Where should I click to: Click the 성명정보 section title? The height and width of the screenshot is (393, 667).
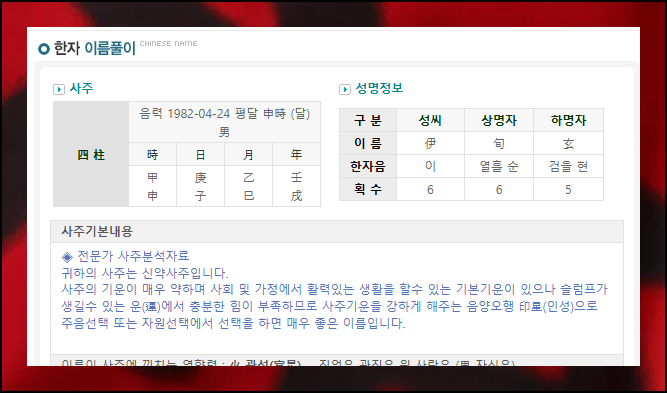(379, 88)
